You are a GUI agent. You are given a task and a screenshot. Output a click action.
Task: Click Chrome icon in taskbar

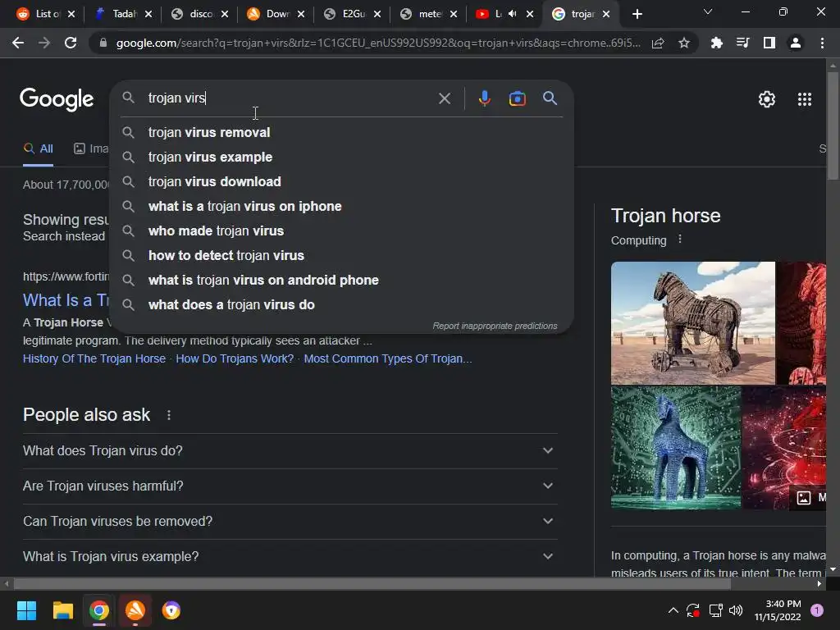(99, 610)
